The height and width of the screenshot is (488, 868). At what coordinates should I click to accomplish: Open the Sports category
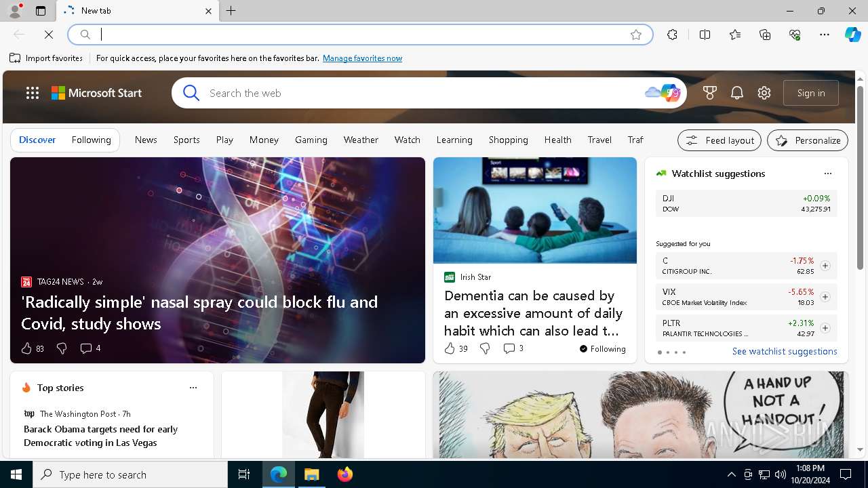[186, 140]
